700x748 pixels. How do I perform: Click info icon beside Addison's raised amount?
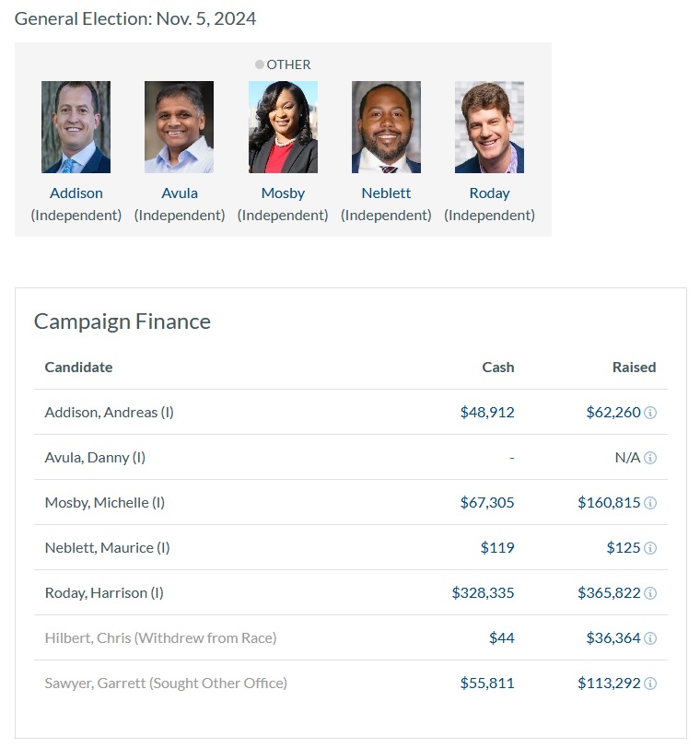click(650, 413)
